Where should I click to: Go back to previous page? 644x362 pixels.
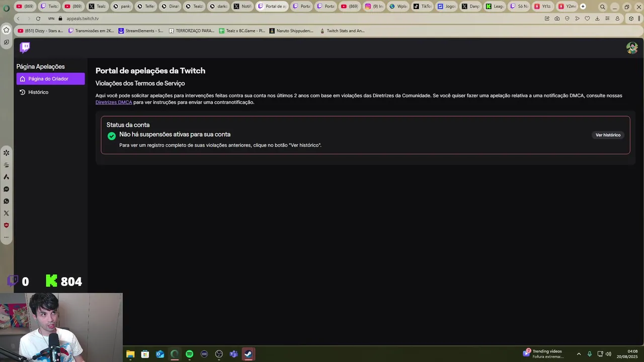18,19
